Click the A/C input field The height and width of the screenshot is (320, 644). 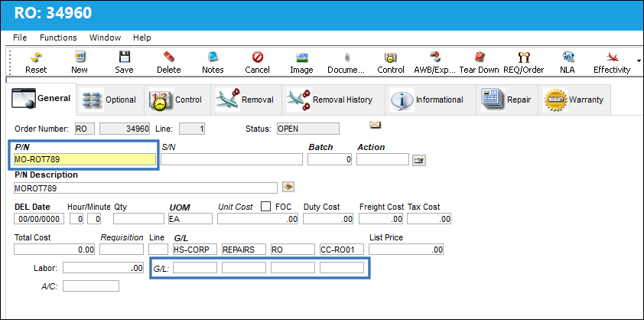(x=91, y=286)
